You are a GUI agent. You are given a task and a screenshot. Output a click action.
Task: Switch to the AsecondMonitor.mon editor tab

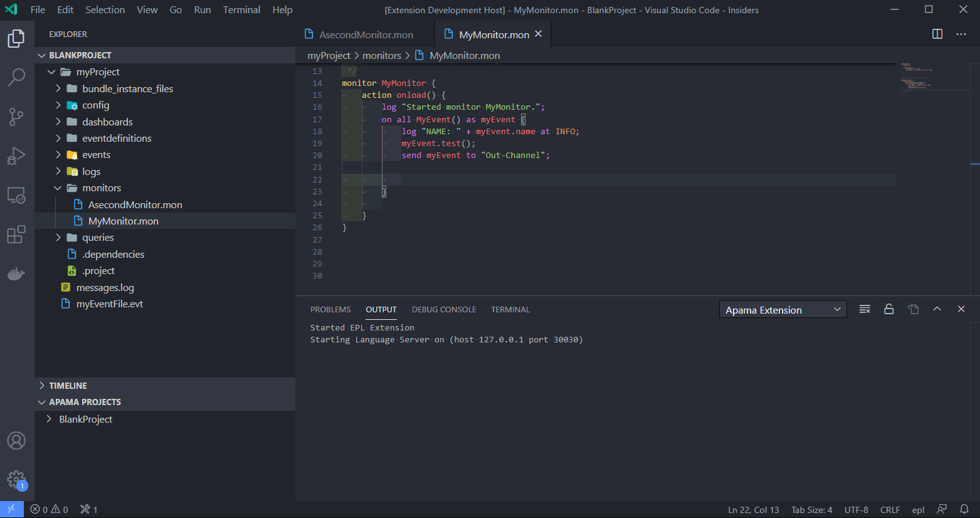click(x=364, y=34)
